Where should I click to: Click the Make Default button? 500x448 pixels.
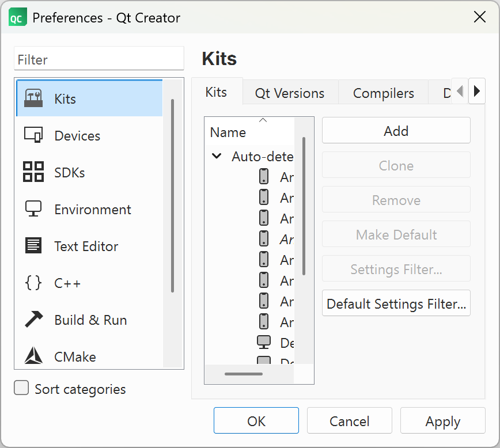tap(396, 234)
